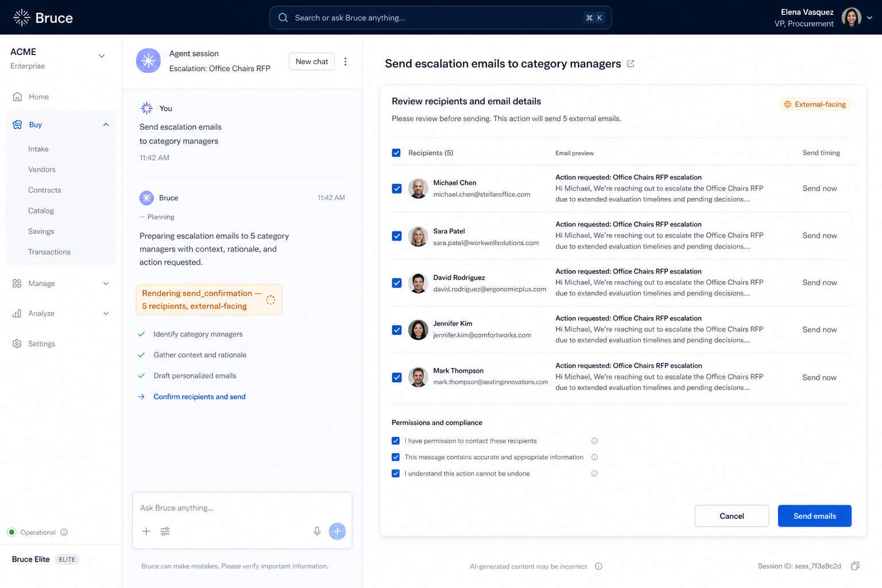Viewport: 882px width, 588px height.
Task: View info for cannot be undone statement
Action: pyautogui.click(x=594, y=474)
